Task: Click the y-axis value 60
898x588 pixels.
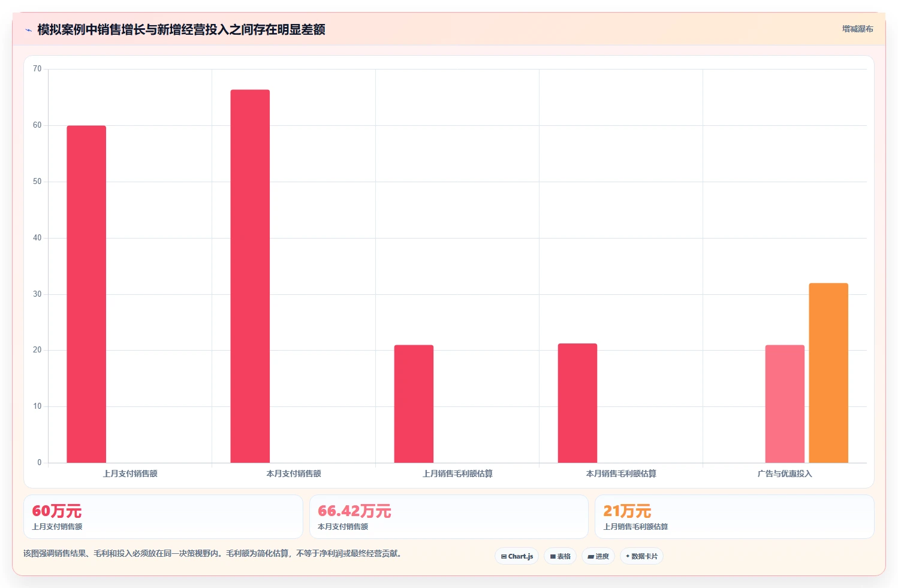Action: [x=37, y=125]
